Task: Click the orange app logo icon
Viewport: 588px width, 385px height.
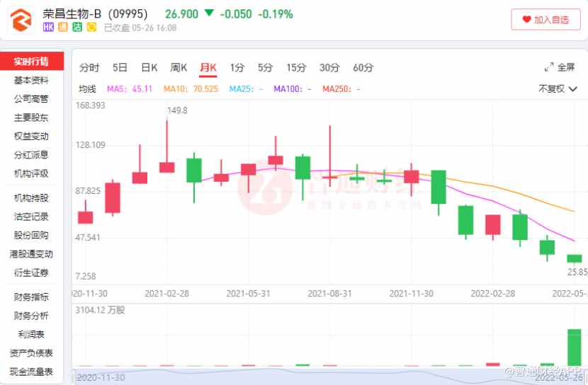Action: [21, 20]
